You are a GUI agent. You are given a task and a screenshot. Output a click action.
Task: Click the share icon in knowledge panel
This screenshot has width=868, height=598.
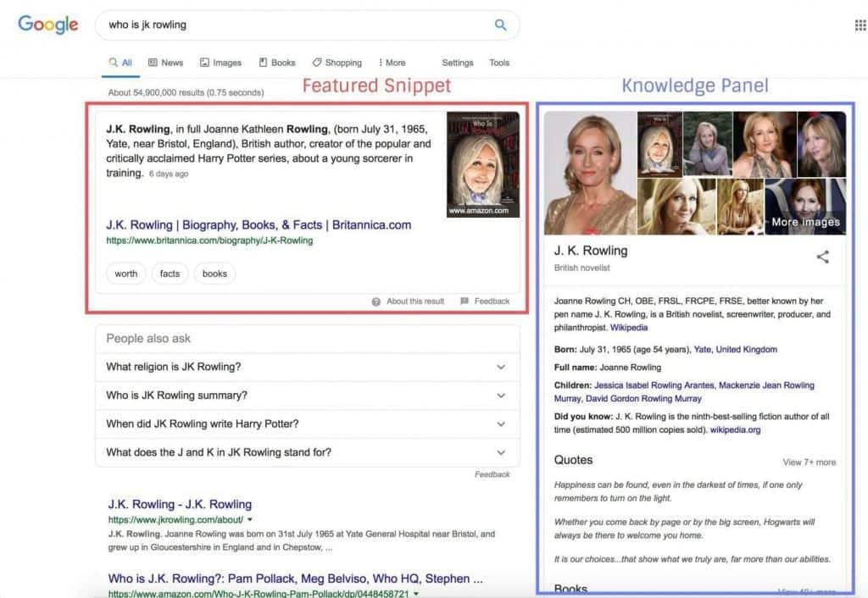click(822, 257)
